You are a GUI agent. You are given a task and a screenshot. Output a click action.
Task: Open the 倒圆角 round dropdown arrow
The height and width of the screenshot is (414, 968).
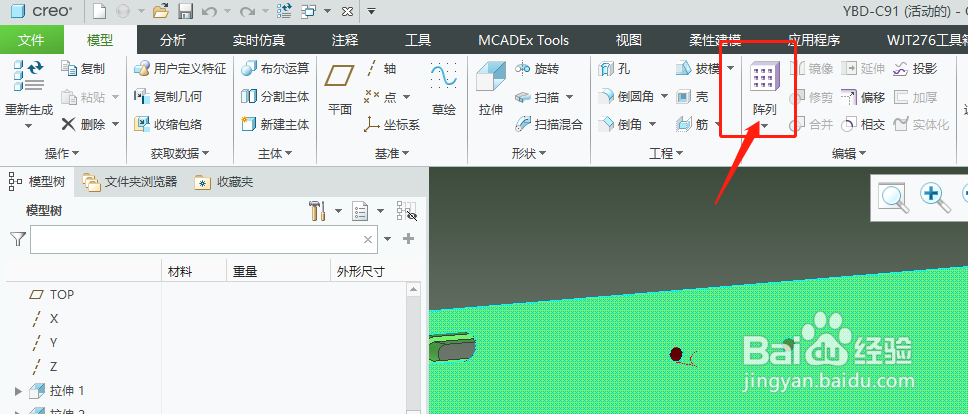click(x=665, y=96)
